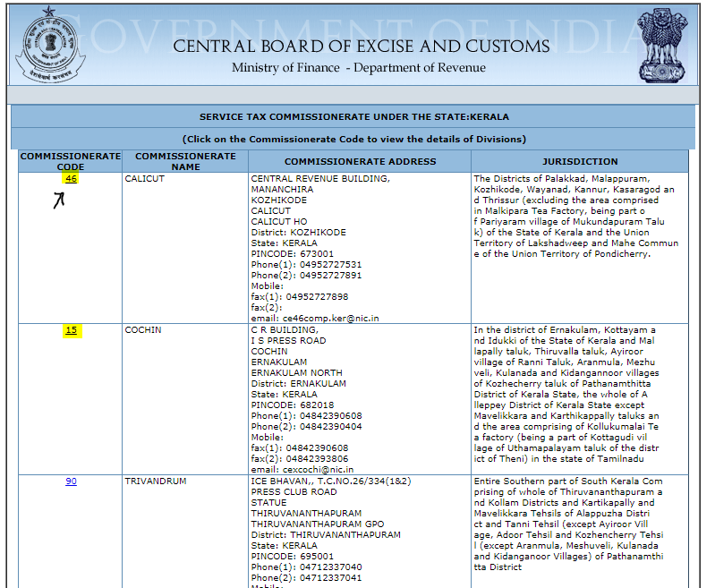Click Phone(1): 04842390608 text
The height and width of the screenshot is (588, 715).
(x=306, y=415)
